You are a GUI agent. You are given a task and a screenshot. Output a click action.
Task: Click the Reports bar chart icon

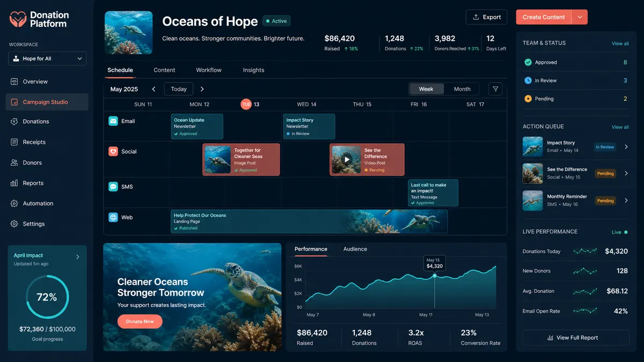[x=14, y=183]
